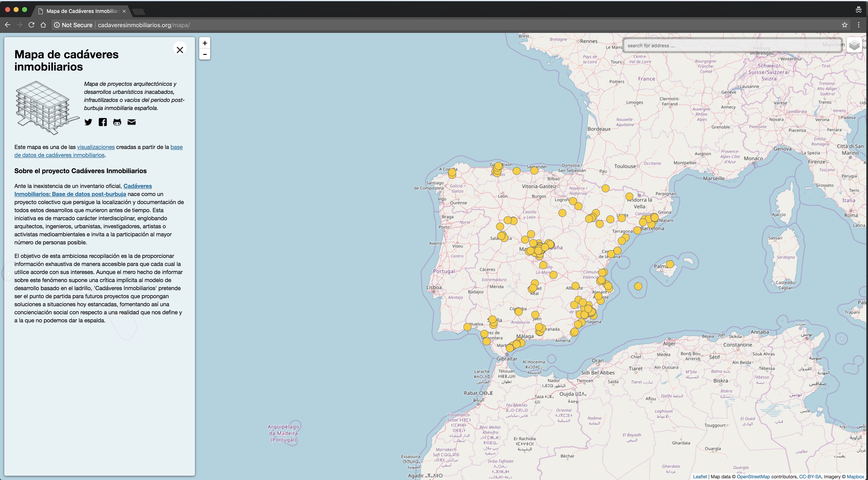Open the map layers control
This screenshot has width=868, height=480.
854,45
